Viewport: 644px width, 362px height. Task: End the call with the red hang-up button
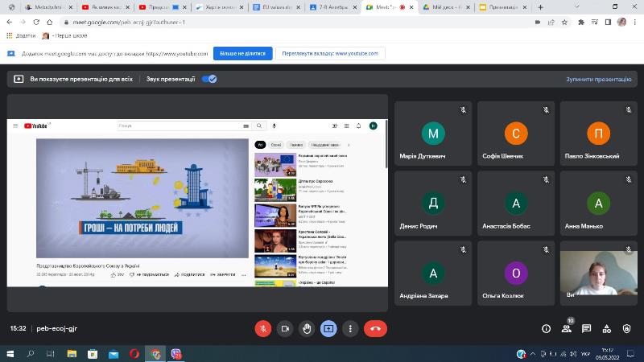375,328
